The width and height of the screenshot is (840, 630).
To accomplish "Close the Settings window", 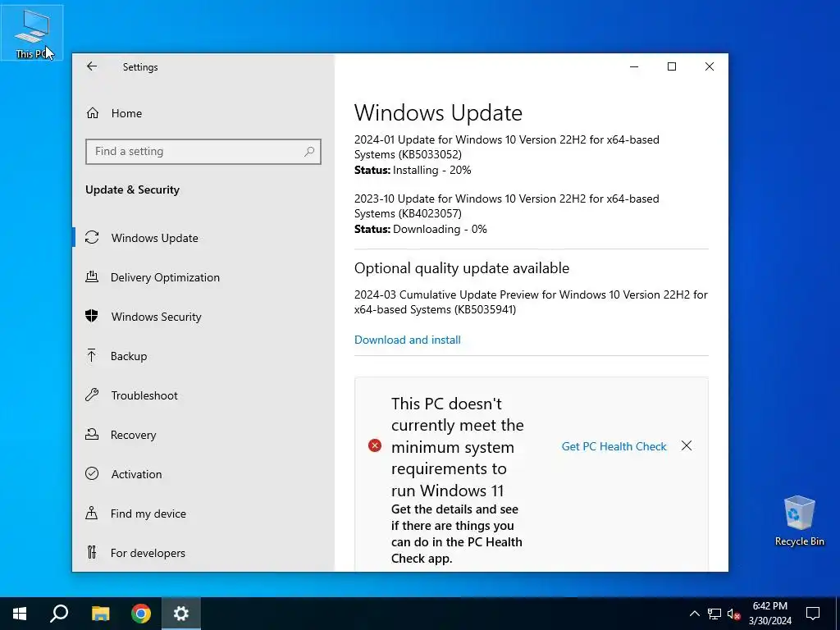I will coord(710,66).
